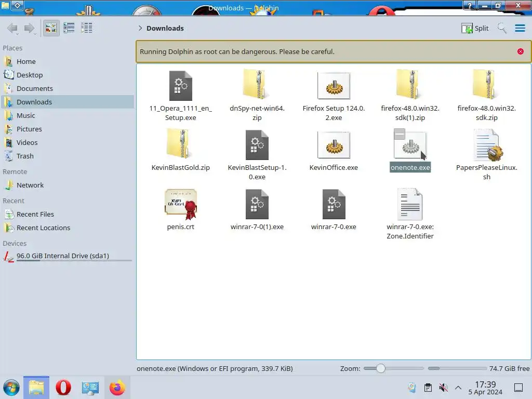This screenshot has height=399, width=532.
Task: Select winrar-7-0.exe:Zone.Identifier text file icon
Action: coord(410,204)
